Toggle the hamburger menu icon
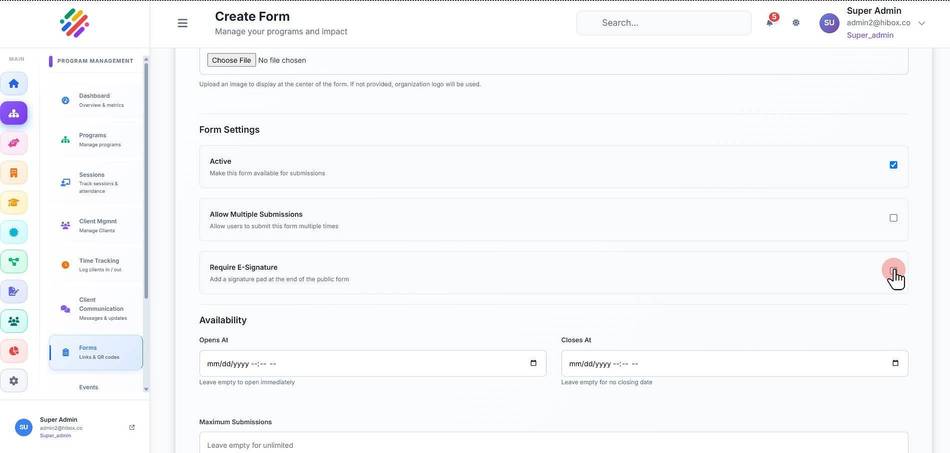 pos(182,23)
